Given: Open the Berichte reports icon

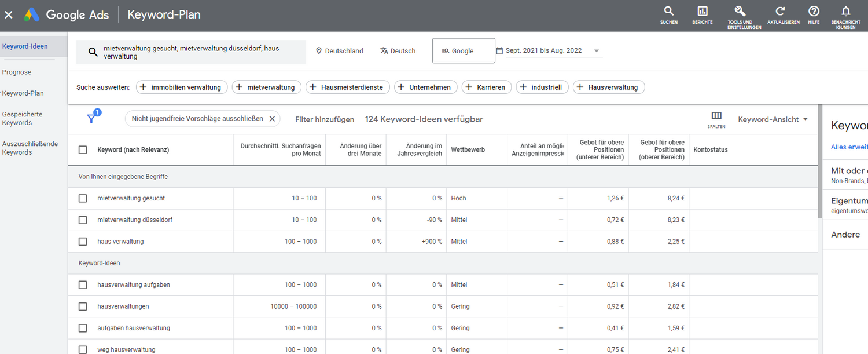Looking at the screenshot, I should (x=703, y=12).
